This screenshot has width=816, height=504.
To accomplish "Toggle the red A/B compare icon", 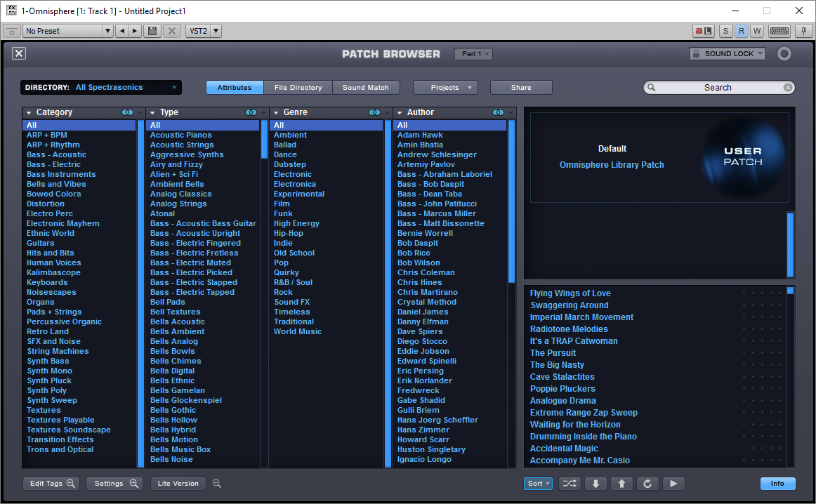I will click(x=704, y=31).
